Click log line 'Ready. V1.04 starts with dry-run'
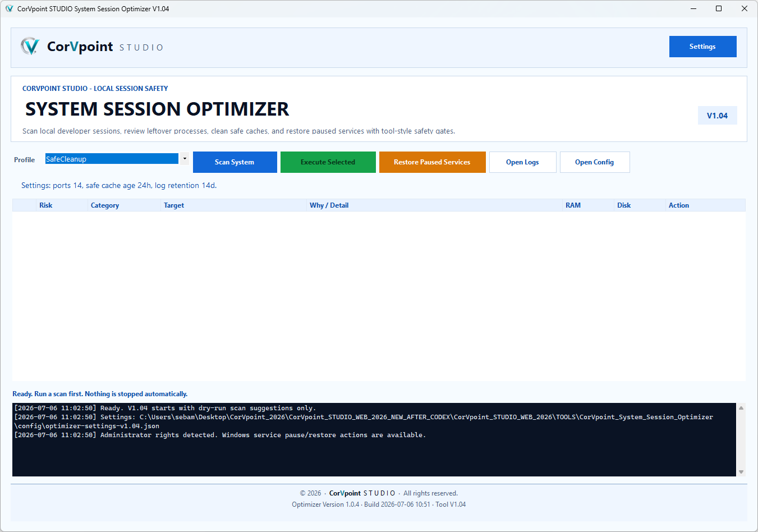The image size is (758, 532). pyautogui.click(x=165, y=408)
